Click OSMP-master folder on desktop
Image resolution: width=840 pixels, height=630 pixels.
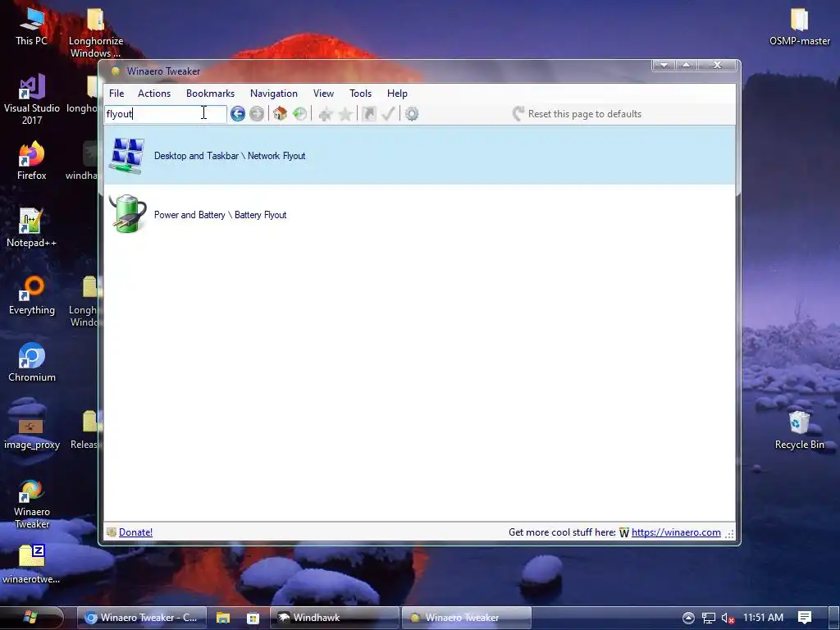click(799, 27)
